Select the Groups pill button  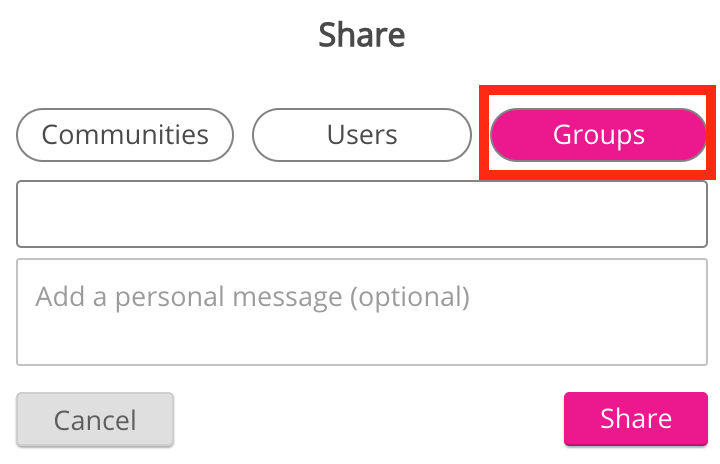click(x=598, y=135)
